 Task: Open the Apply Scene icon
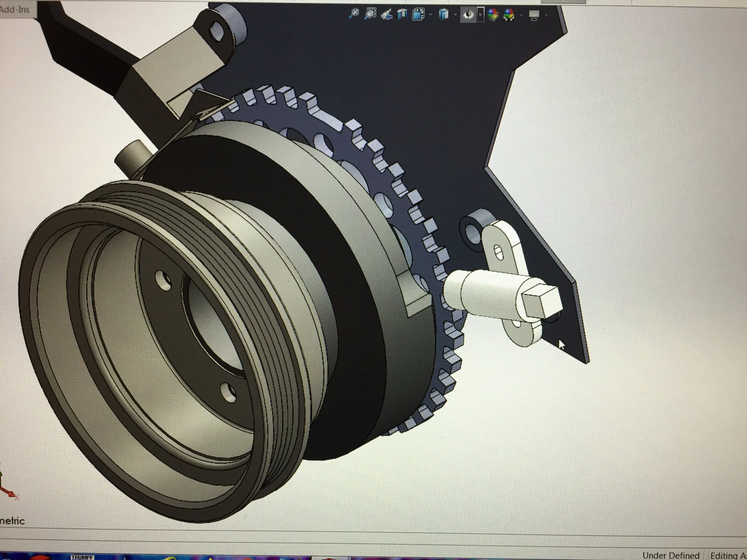(x=509, y=15)
